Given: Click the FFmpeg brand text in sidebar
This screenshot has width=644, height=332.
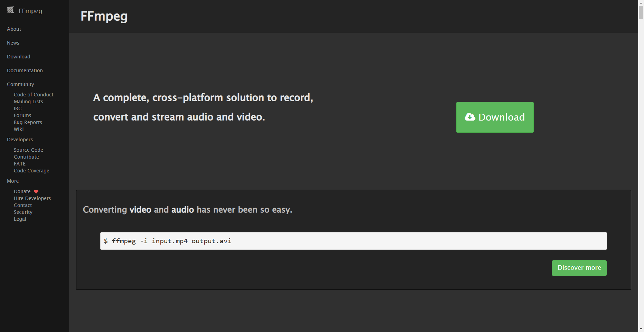Looking at the screenshot, I should [x=30, y=11].
